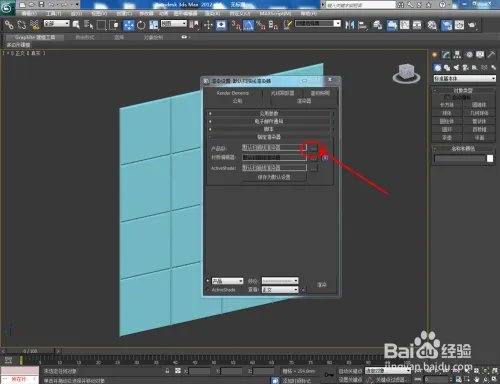Open the Modify tab in Command Panel
500x384 pixels.
(446, 55)
